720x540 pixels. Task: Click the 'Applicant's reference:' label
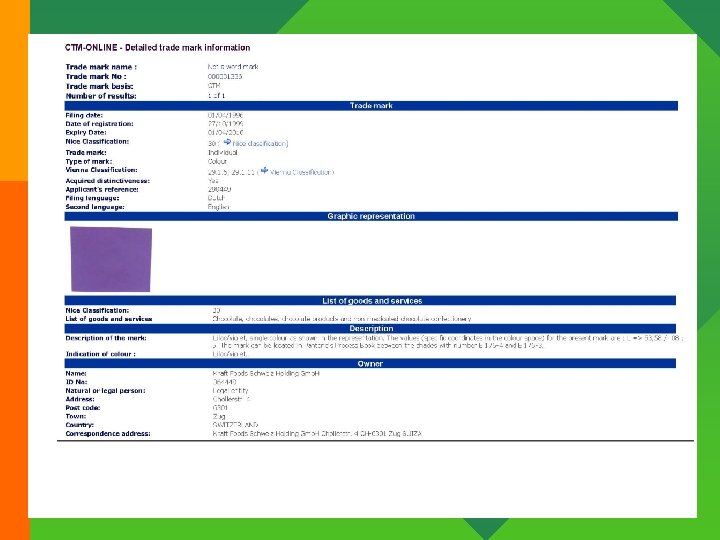coord(101,190)
